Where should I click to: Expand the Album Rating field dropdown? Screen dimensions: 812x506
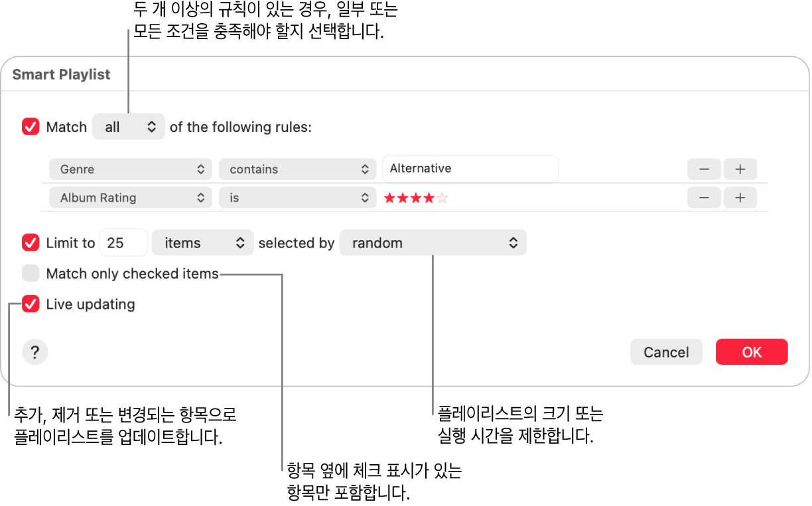[x=131, y=198]
